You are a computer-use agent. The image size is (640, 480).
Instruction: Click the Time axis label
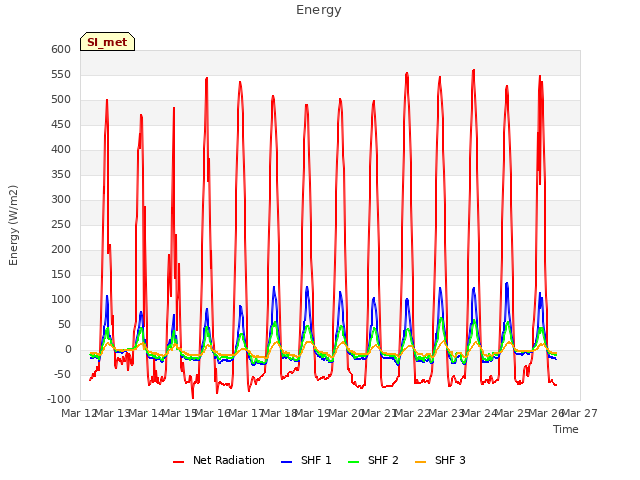coord(566,429)
